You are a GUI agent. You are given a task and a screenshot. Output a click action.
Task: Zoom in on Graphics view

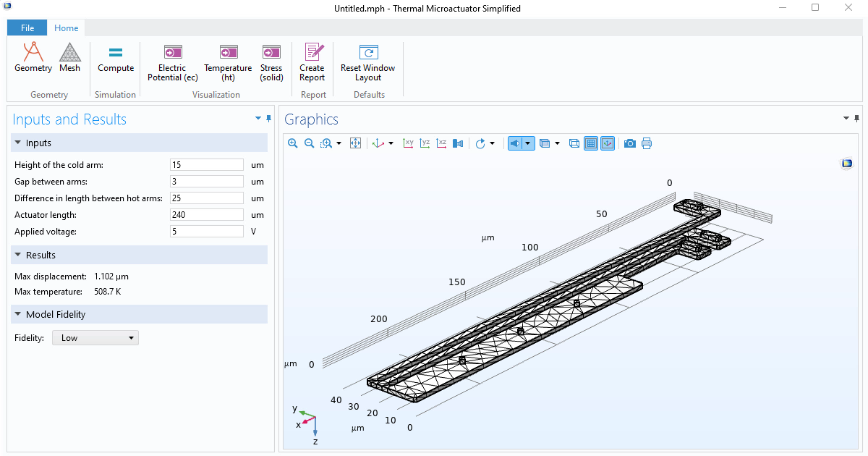pyautogui.click(x=293, y=143)
